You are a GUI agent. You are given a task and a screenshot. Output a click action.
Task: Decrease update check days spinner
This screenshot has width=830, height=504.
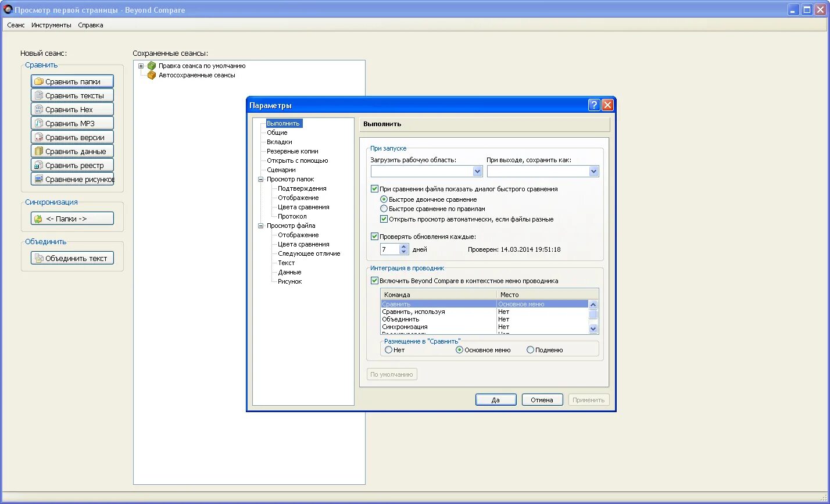tap(404, 252)
